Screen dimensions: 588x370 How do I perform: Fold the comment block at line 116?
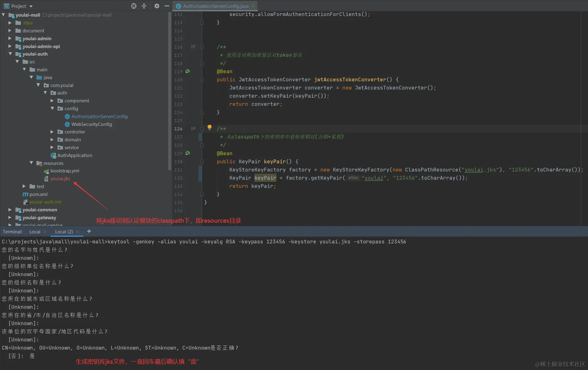click(202, 47)
